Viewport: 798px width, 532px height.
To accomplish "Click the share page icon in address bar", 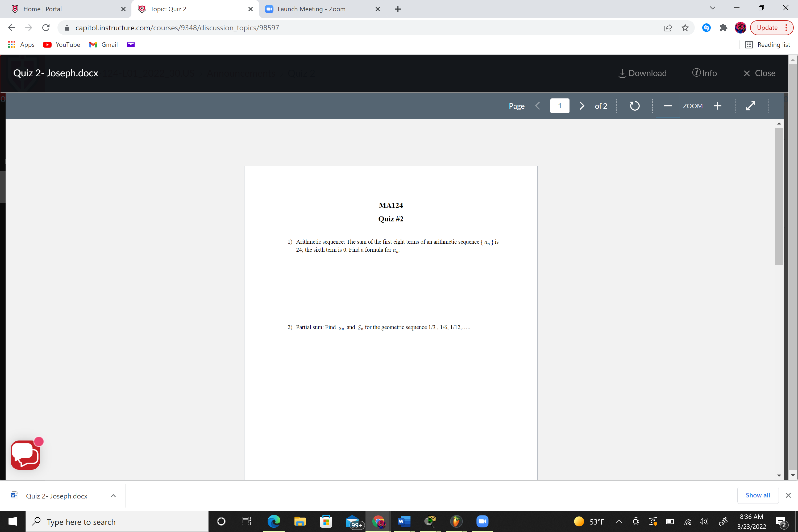I will [668, 28].
